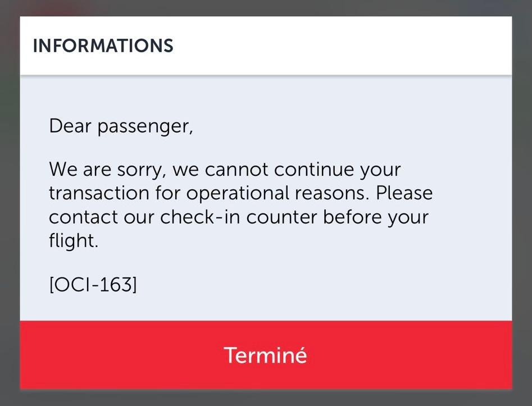
Task: Select the line containing operational reasons
Action: click(x=242, y=193)
